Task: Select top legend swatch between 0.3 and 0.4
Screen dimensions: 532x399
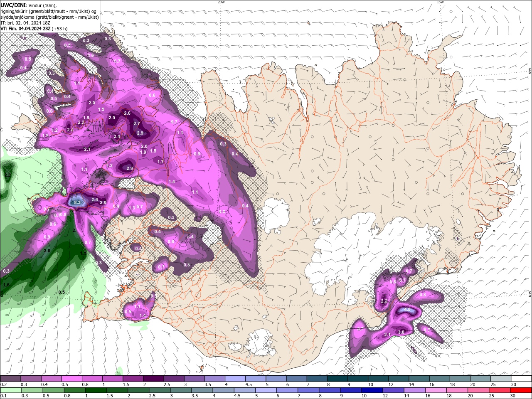Action: click(x=31, y=379)
